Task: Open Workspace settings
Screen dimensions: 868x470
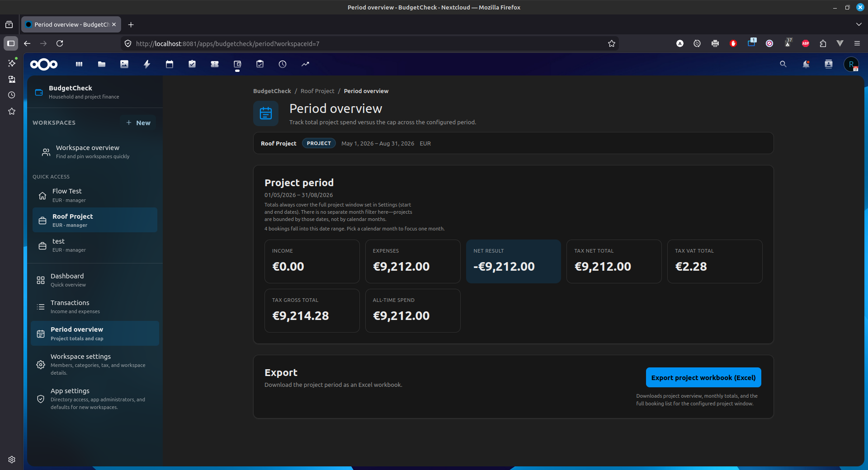Action: pos(95,364)
